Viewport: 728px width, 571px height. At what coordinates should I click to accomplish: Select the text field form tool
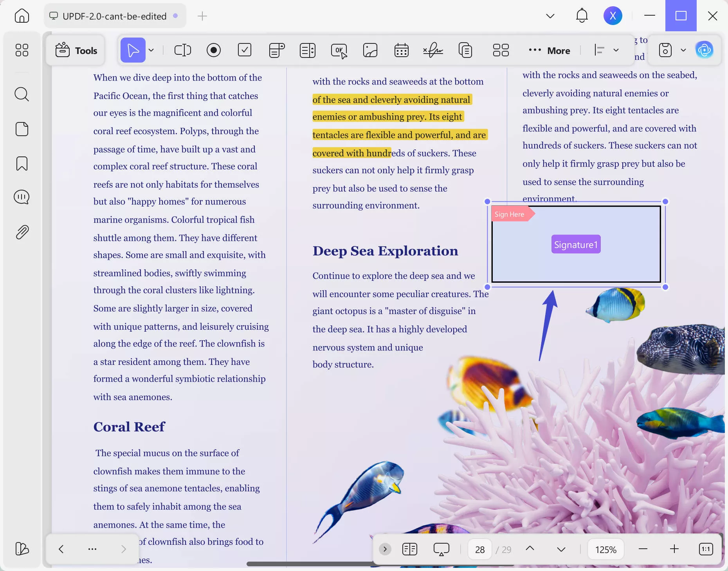point(182,50)
